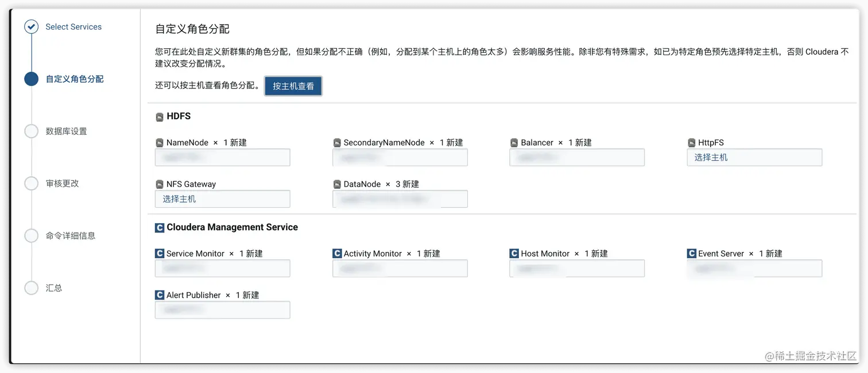Viewport: 868px width, 373px height.
Task: Click the SecondaryNameNode role icon
Action: (x=337, y=143)
